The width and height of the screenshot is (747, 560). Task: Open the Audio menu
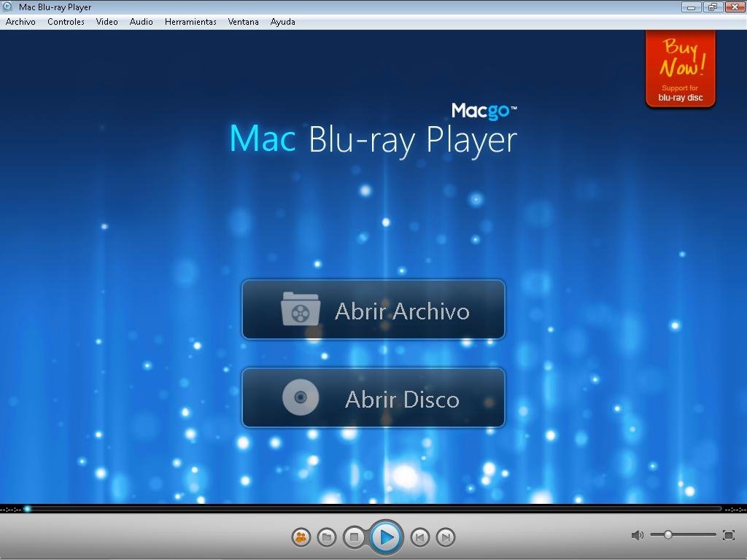click(141, 22)
